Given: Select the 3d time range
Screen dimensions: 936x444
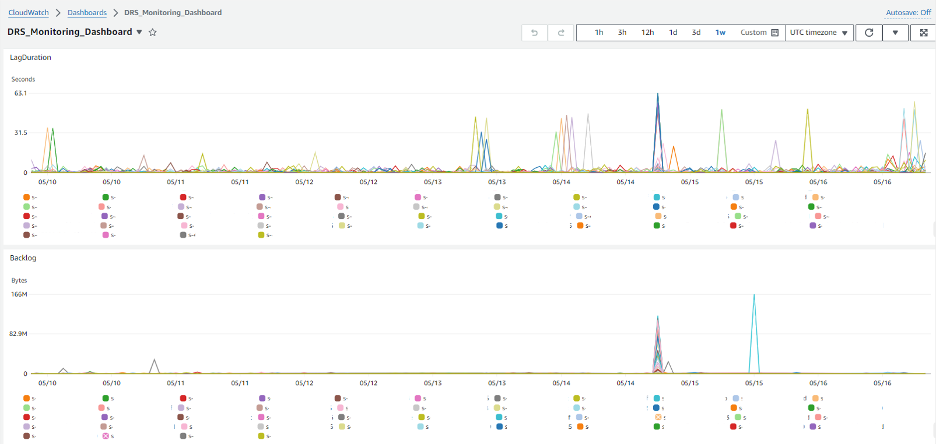Looking at the screenshot, I should [x=696, y=33].
